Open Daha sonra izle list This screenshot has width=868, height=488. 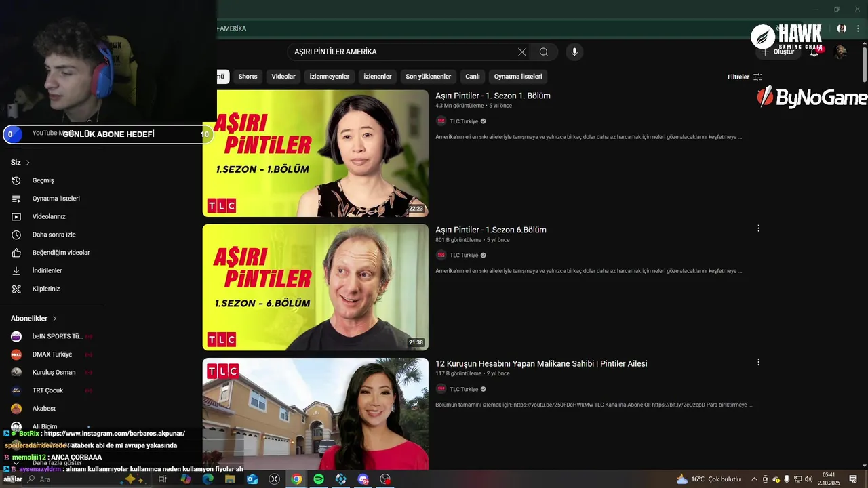[x=53, y=235]
